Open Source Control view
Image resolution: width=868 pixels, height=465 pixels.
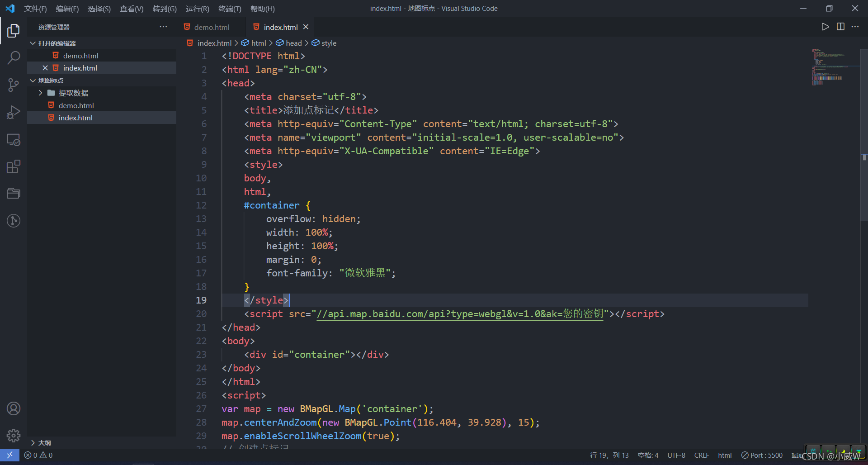14,85
